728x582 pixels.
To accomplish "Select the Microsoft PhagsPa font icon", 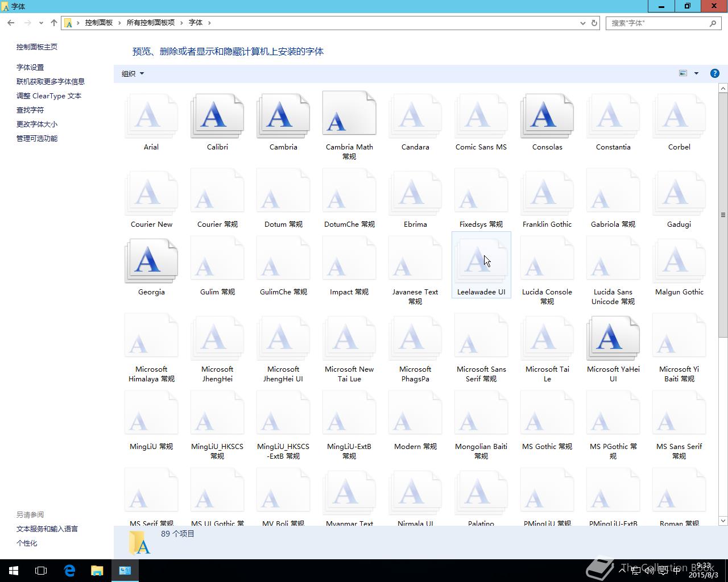I will [x=415, y=339].
